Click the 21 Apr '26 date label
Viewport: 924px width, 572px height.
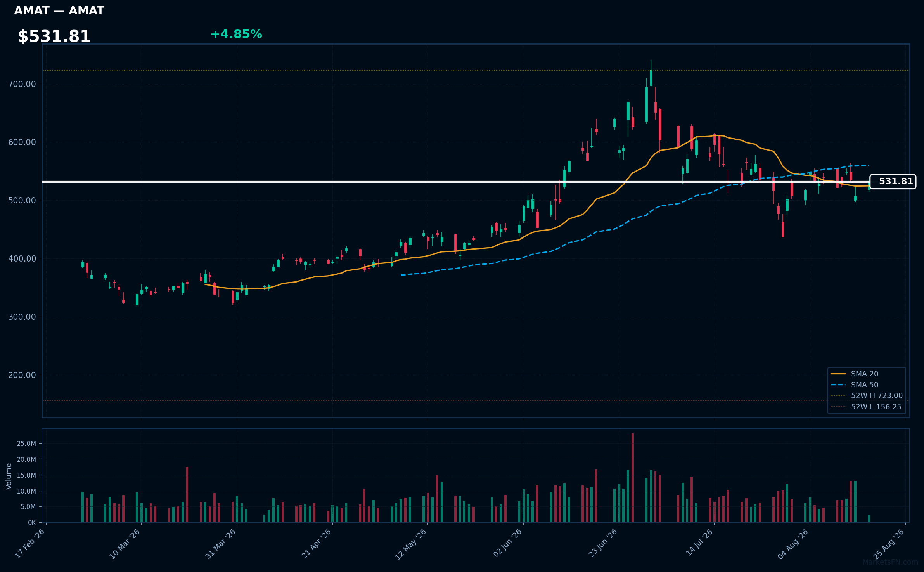click(x=316, y=543)
